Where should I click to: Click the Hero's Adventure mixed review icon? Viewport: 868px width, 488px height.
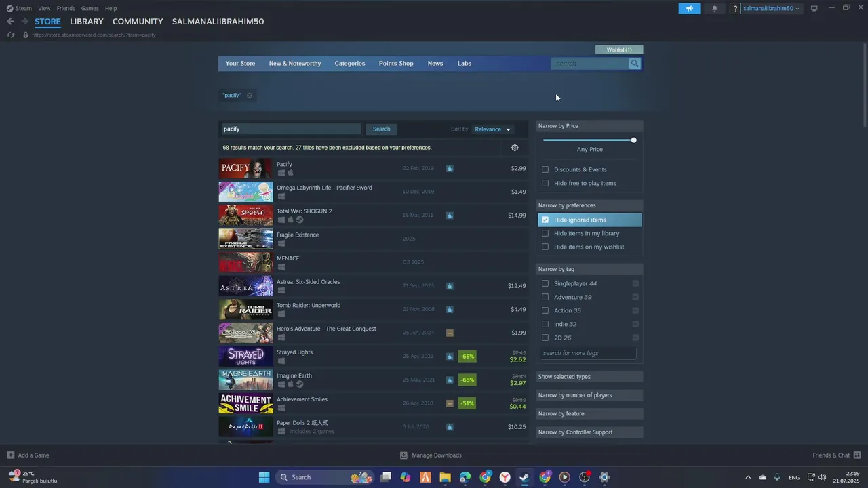point(450,333)
